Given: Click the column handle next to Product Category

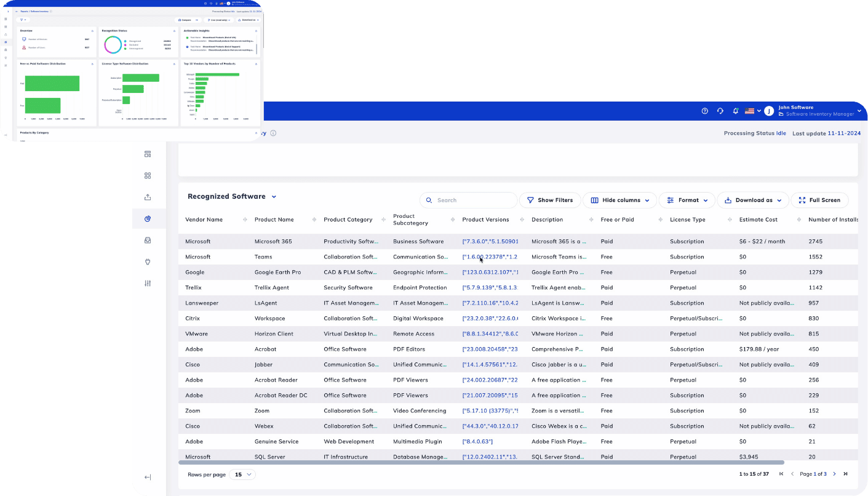Looking at the screenshot, I should click(x=383, y=220).
